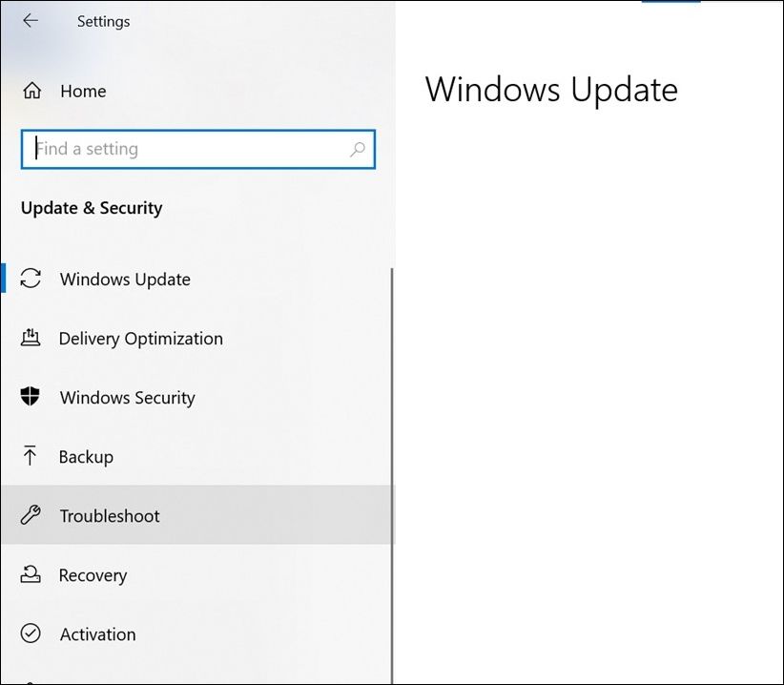Click the Recovery icon

(x=31, y=575)
